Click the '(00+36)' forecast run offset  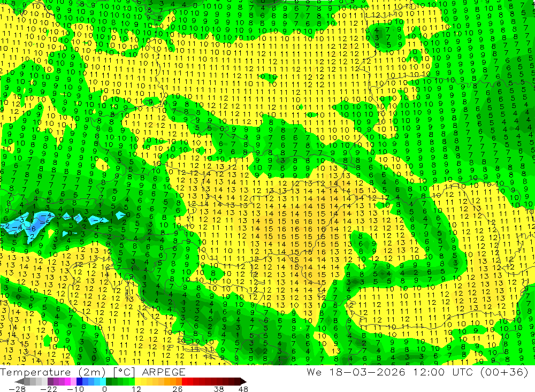tap(505, 372)
